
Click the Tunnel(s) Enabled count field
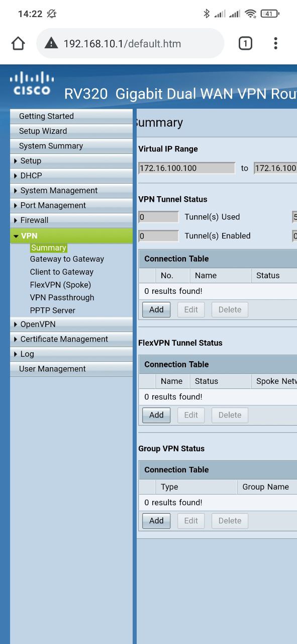click(158, 235)
